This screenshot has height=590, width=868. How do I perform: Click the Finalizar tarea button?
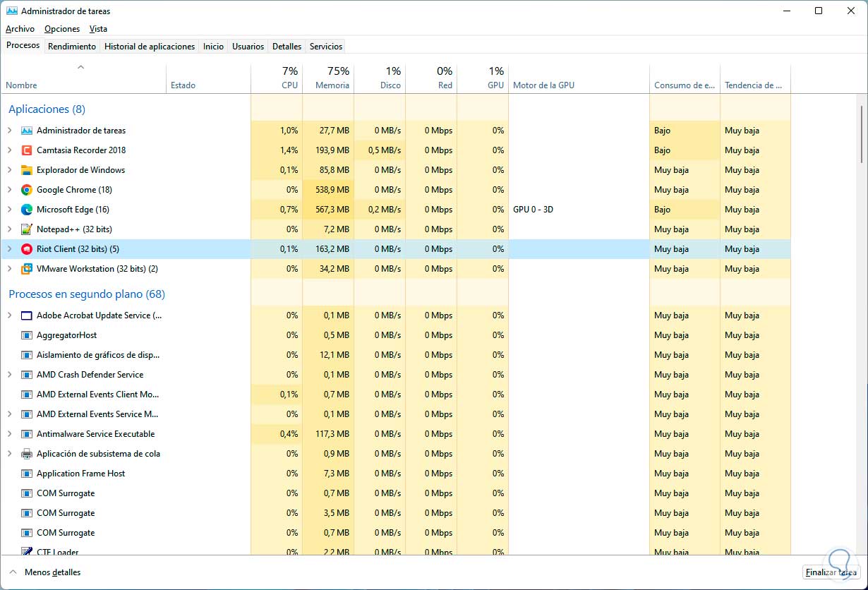[x=830, y=572]
